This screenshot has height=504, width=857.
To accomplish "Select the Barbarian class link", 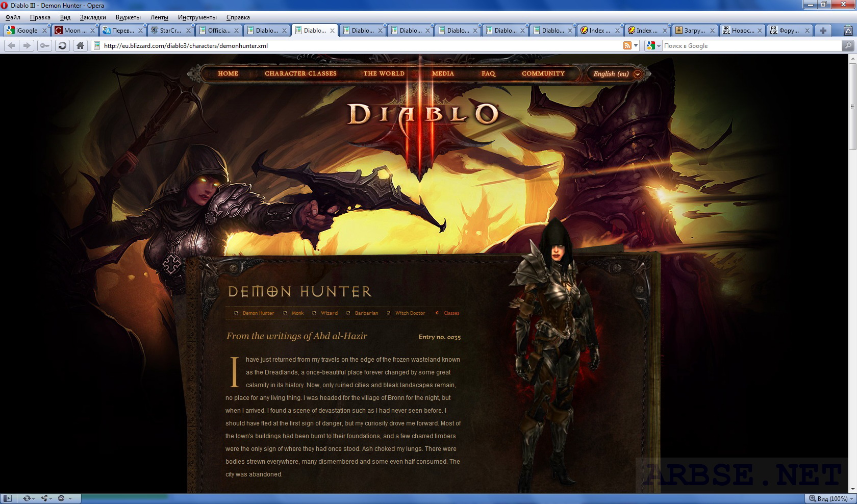I will [x=366, y=313].
